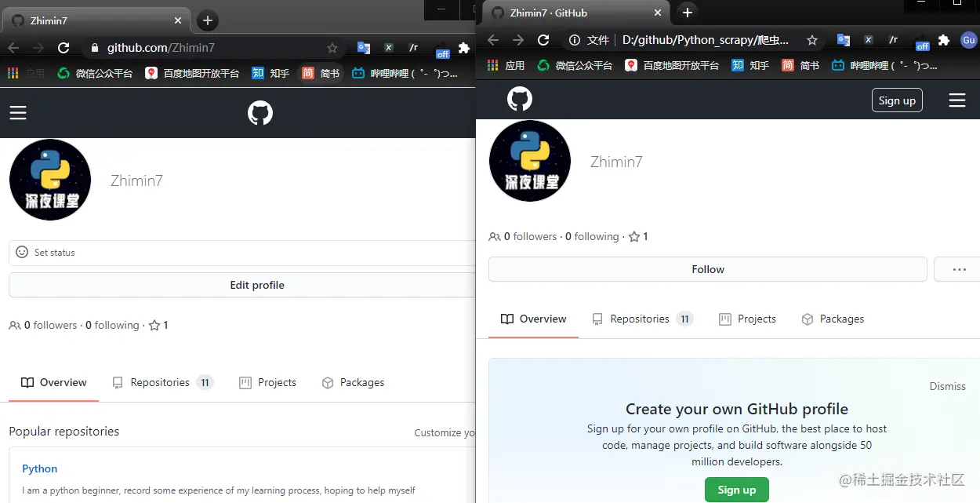Open Extensions puzzle icon in right window
Viewport: 980px width, 503px height.
pos(944,40)
